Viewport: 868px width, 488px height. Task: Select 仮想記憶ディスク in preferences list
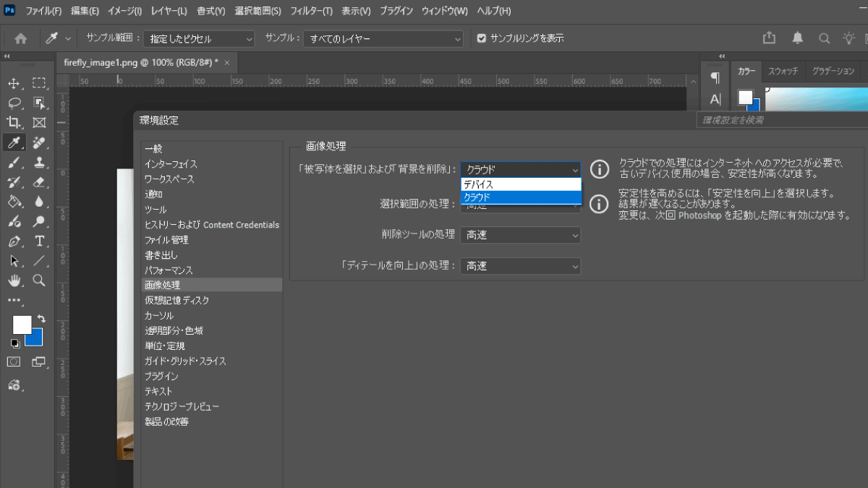point(177,300)
